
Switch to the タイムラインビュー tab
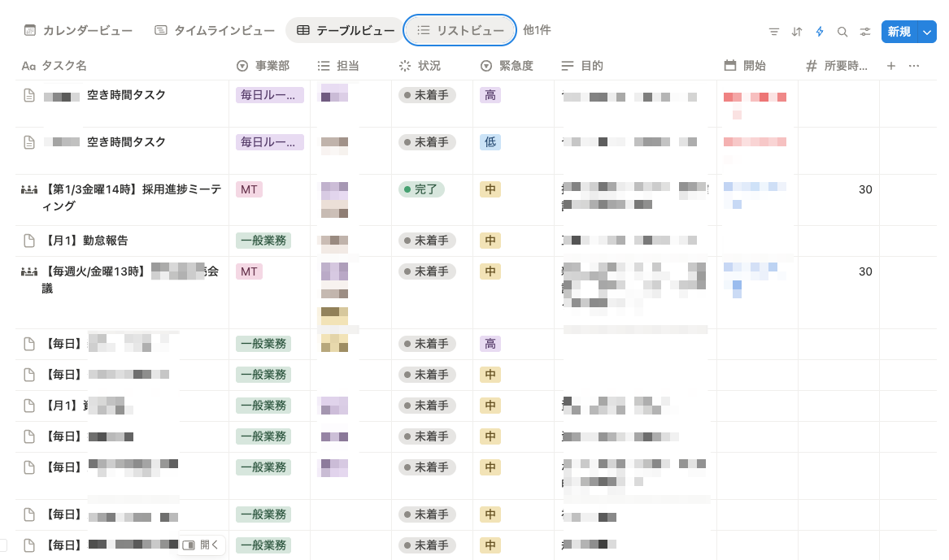[x=215, y=30]
